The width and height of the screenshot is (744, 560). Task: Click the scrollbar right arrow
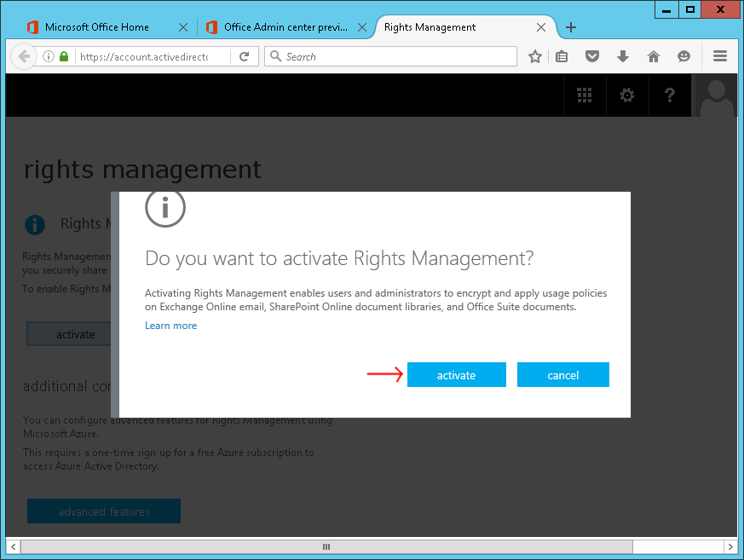(x=730, y=546)
